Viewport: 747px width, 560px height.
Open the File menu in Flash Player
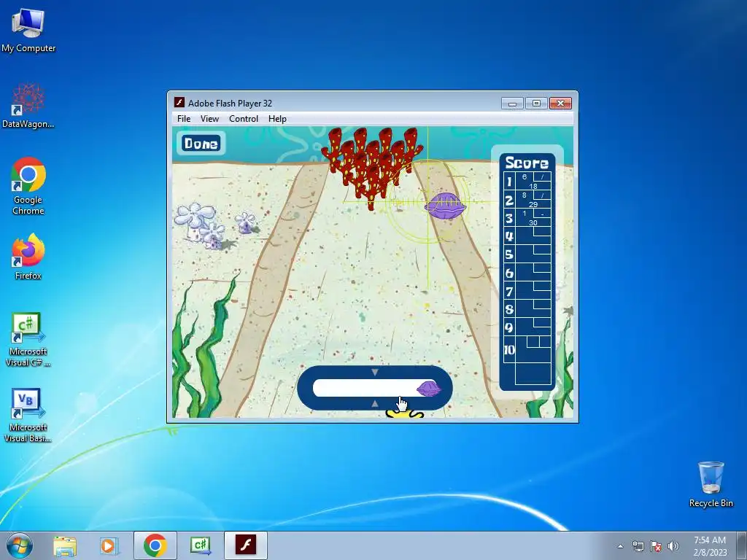(183, 119)
